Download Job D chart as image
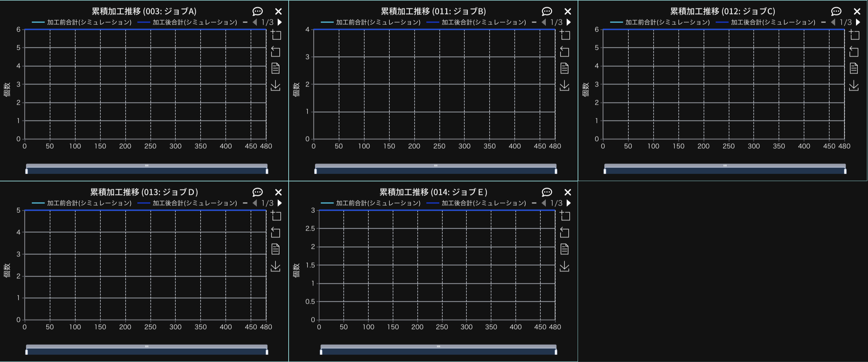This screenshot has width=868, height=362. [x=276, y=266]
